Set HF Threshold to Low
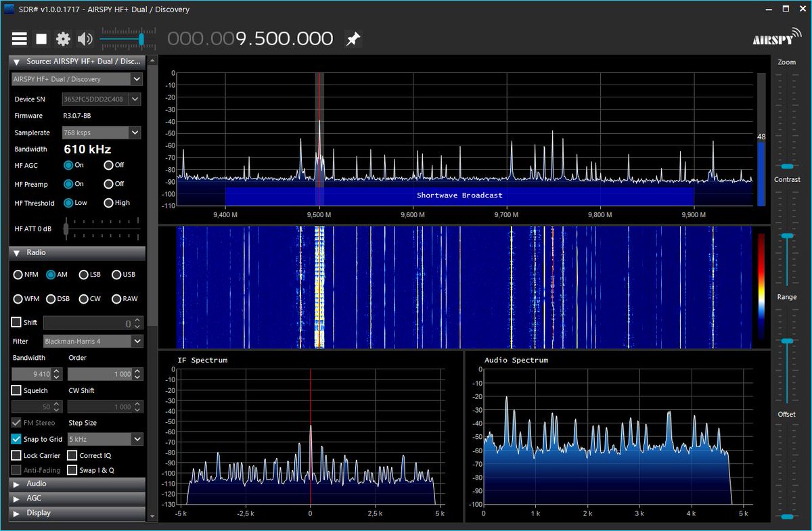Screen dimensions: 812x531 pyautogui.click(x=68, y=203)
